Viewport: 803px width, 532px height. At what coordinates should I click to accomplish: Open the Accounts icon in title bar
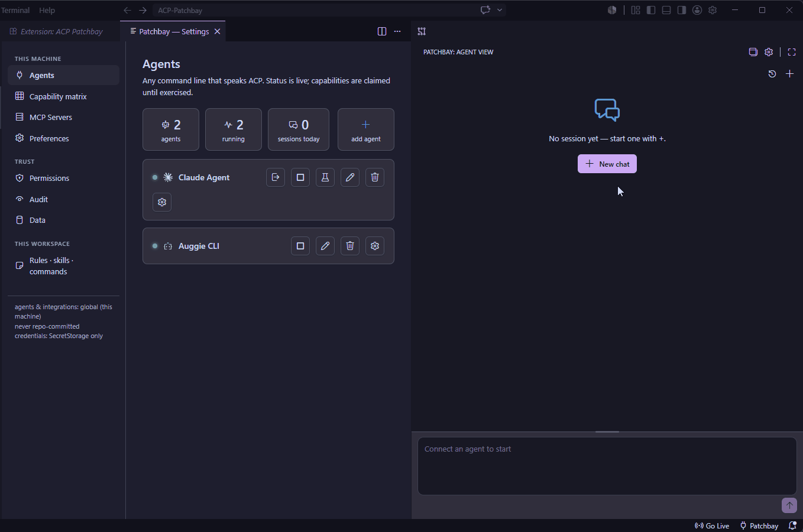[697, 10]
